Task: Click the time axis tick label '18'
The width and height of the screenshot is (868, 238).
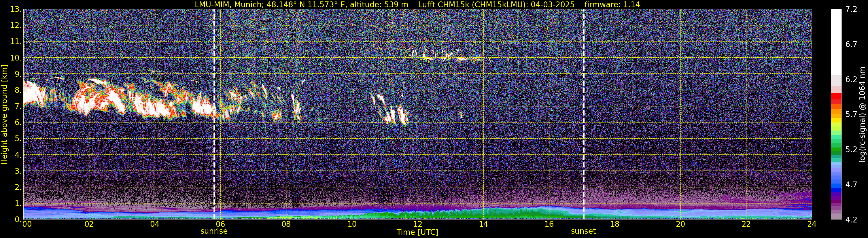Action: pos(614,224)
